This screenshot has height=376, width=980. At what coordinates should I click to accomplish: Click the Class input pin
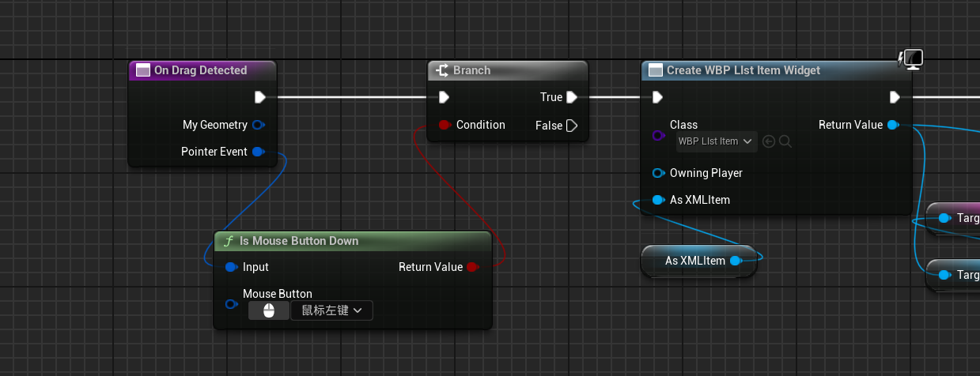point(658,136)
